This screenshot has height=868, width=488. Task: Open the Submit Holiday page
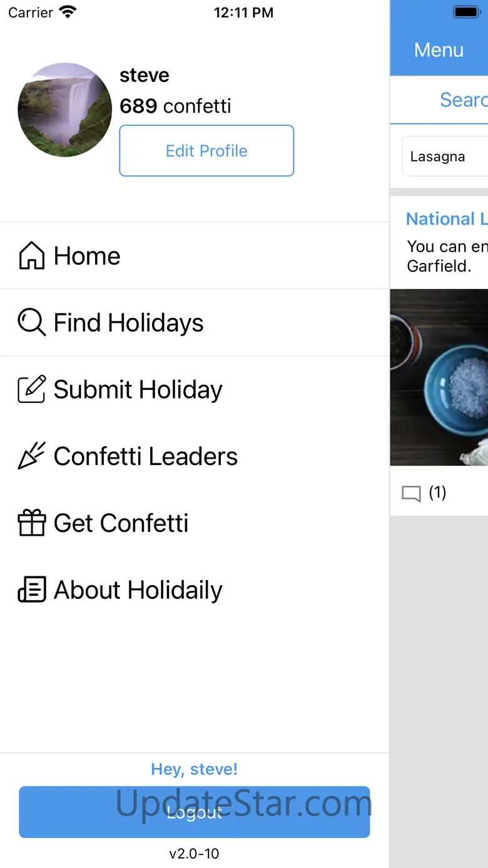click(138, 390)
